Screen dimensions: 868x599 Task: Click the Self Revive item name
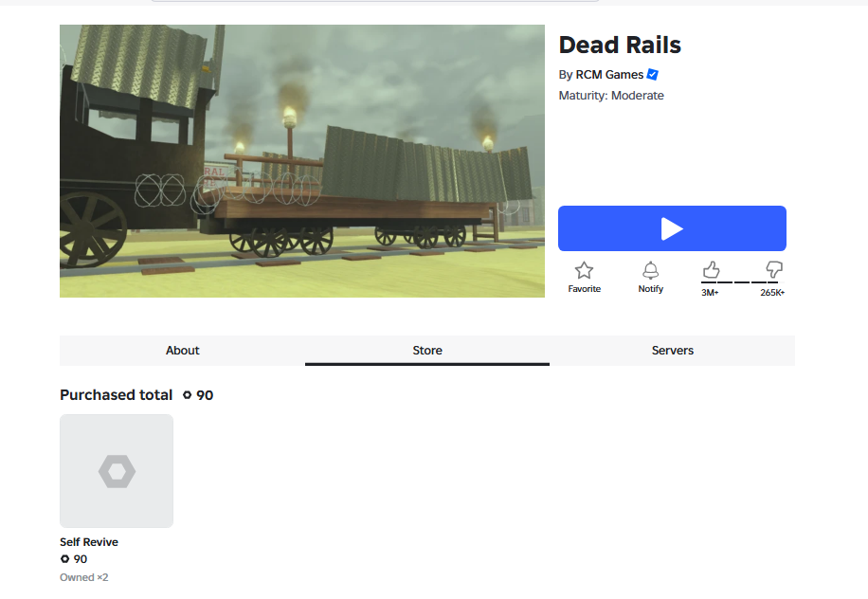pyautogui.click(x=88, y=542)
